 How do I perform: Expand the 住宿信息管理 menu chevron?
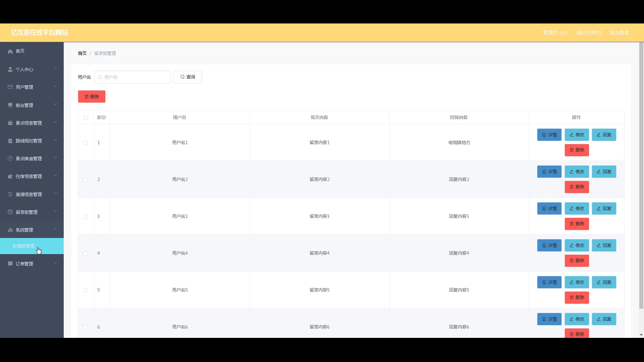(x=55, y=176)
